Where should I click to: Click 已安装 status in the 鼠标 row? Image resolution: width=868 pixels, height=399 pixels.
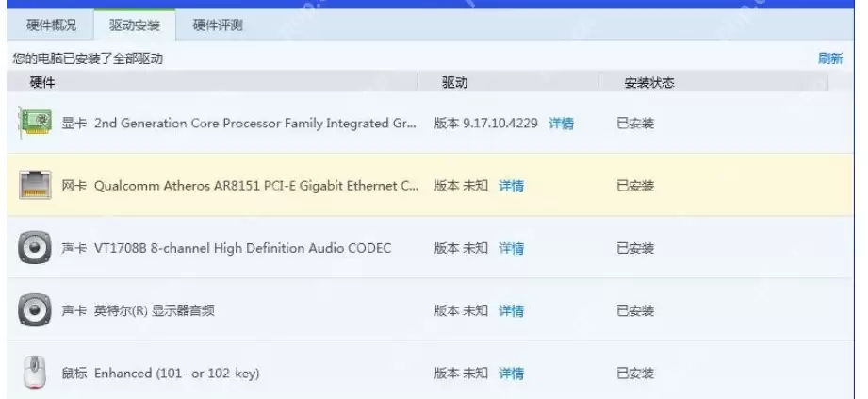pos(635,374)
